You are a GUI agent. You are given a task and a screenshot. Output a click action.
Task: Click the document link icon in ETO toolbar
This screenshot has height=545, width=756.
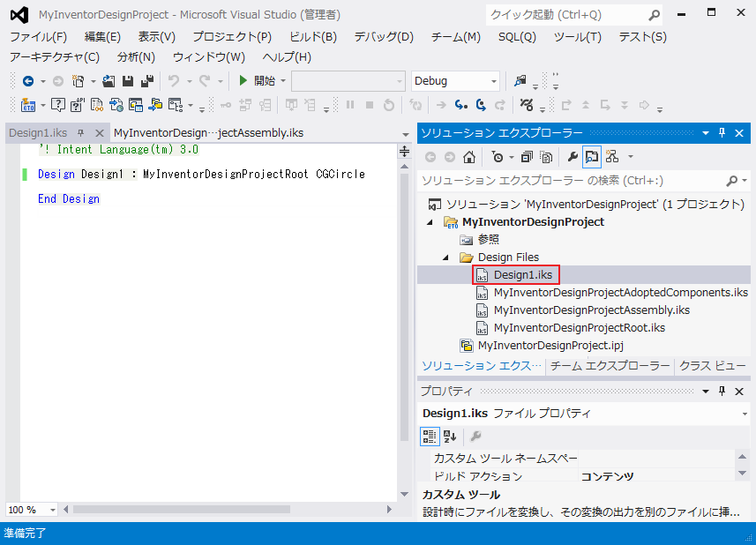tap(97, 105)
